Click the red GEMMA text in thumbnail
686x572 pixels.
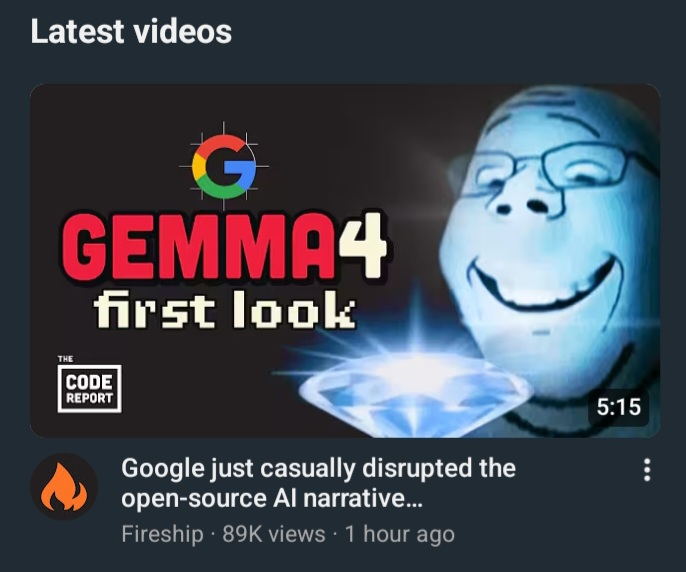(197, 248)
